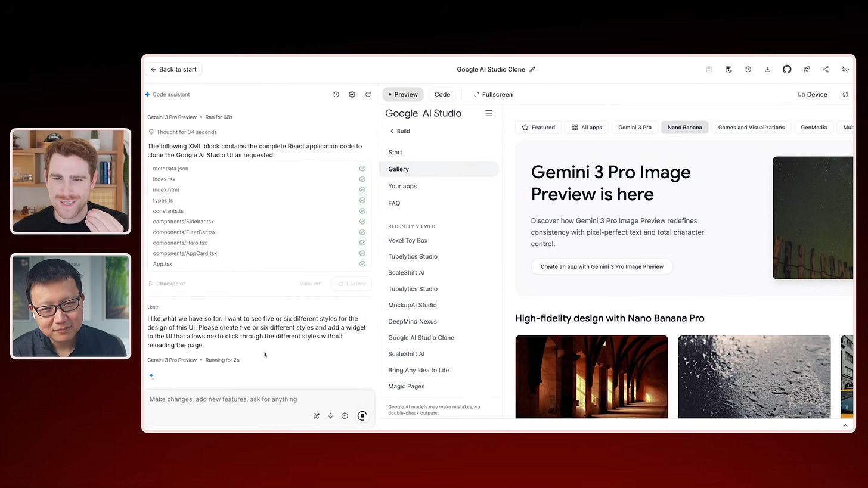Open components/FilterBar.tsx file entry
The width and height of the screenshot is (868, 488).
[x=259, y=232]
